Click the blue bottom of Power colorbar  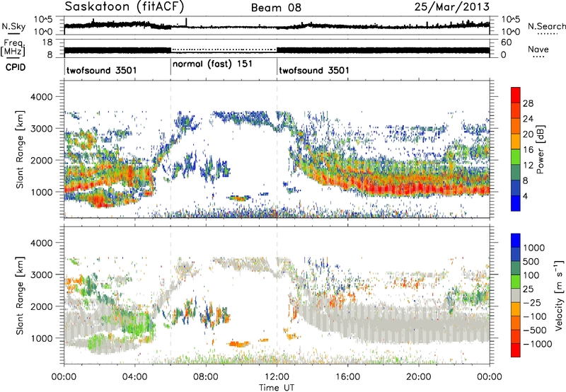click(x=516, y=204)
